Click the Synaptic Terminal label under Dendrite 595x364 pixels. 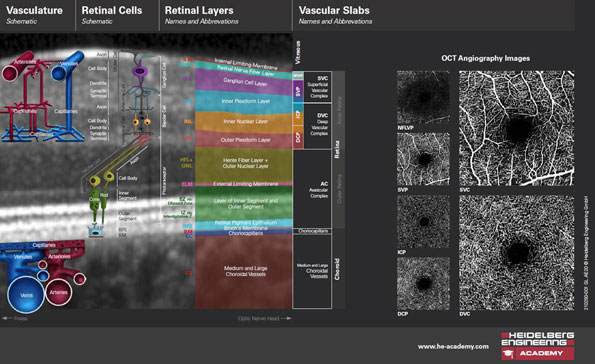[99, 93]
